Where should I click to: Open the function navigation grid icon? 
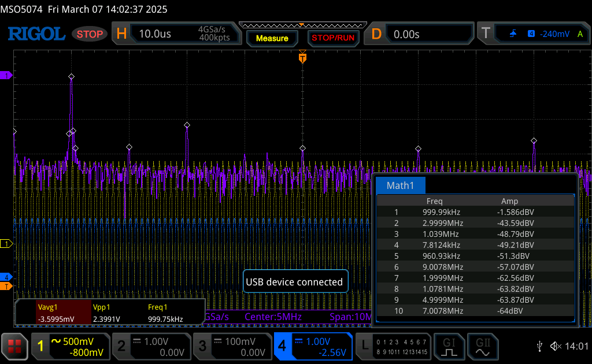click(x=15, y=346)
